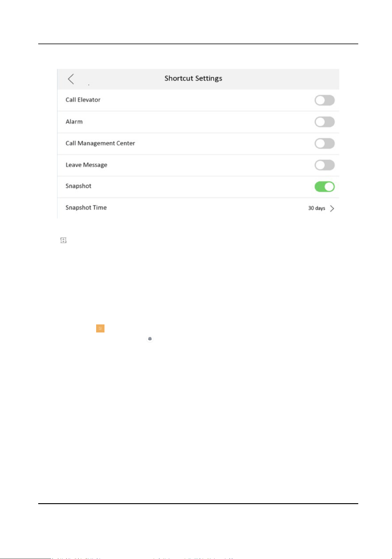Click the gray Shortcut Settings header bar
Screen dimensions: 392x559
[198, 79]
